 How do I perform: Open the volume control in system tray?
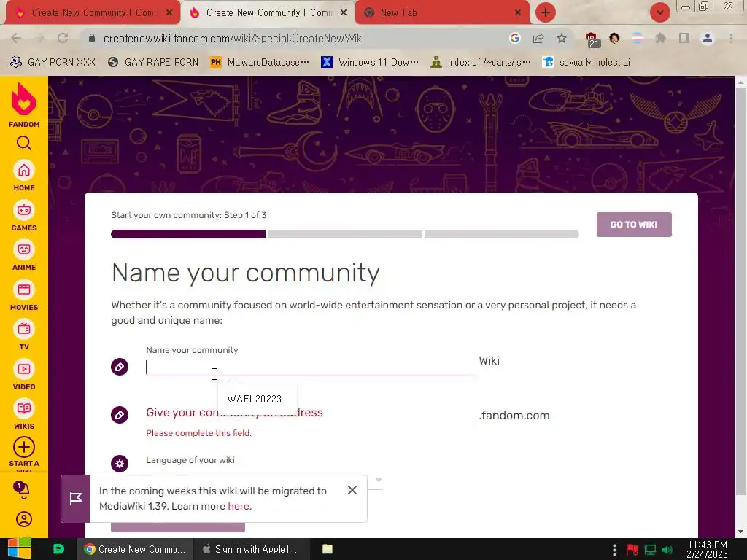click(667, 550)
